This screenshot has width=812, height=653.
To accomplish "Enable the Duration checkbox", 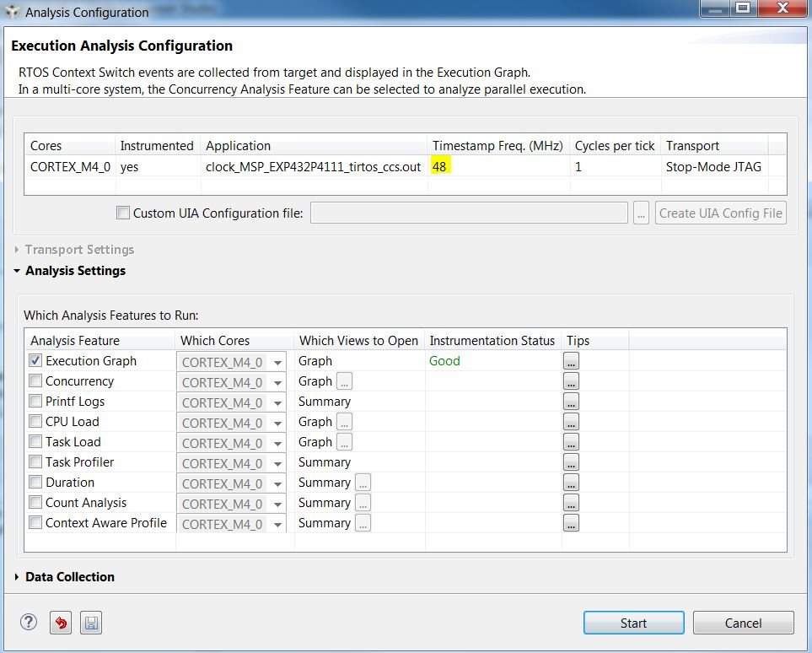I will click(35, 482).
